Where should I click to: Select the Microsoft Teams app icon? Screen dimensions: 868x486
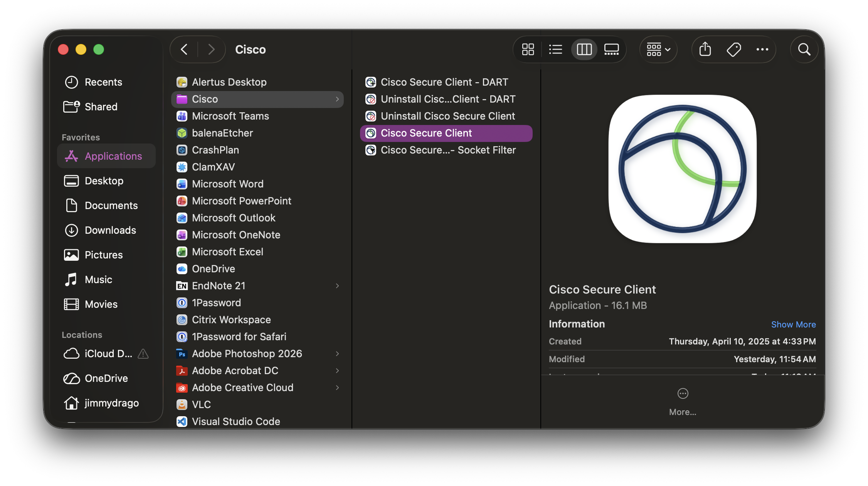182,116
